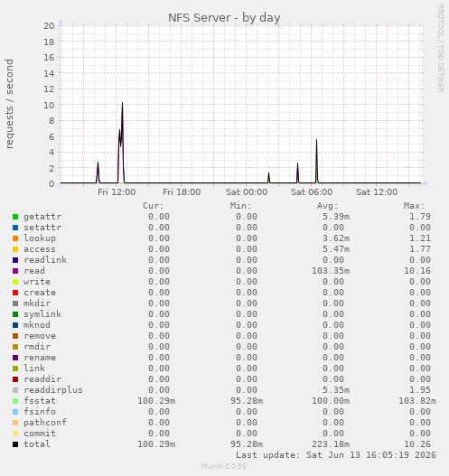449x476 pixels.
Task: Click the 'Sat 00:00' time axis label
Action: point(247,192)
